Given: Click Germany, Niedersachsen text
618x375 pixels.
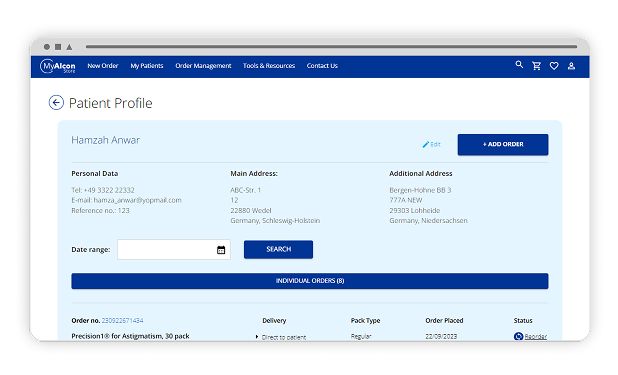Looking at the screenshot, I should [428, 221].
